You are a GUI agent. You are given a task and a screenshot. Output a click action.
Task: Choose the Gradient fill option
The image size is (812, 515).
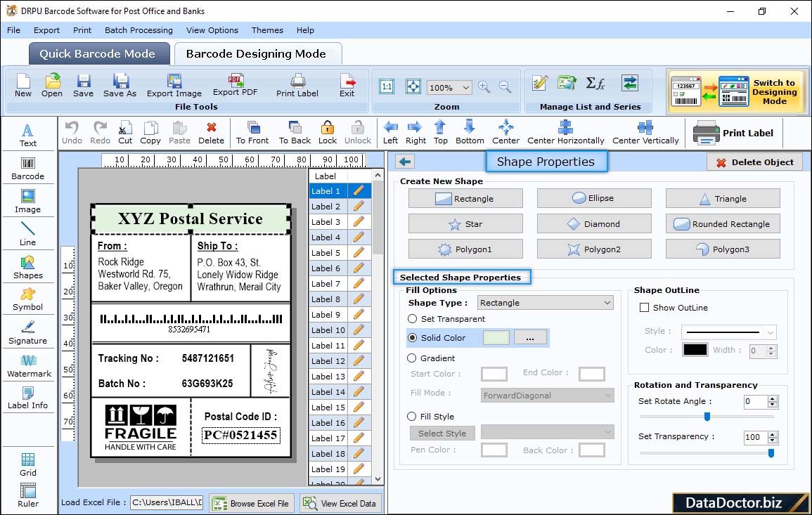point(412,358)
